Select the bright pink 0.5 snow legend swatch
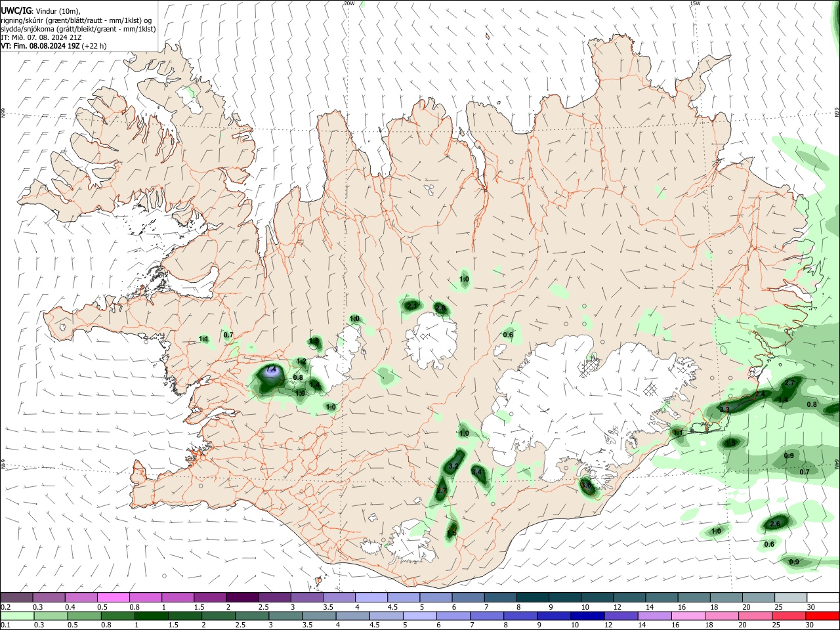The height and width of the screenshot is (630, 840). [113, 597]
